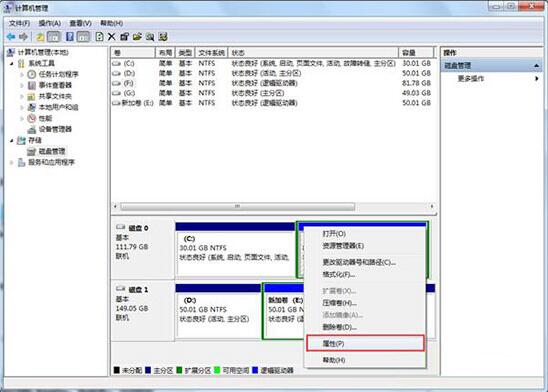548x392 pixels.
Task: Expand the 事件查看器 node arrow
Action: pyautogui.click(x=22, y=85)
